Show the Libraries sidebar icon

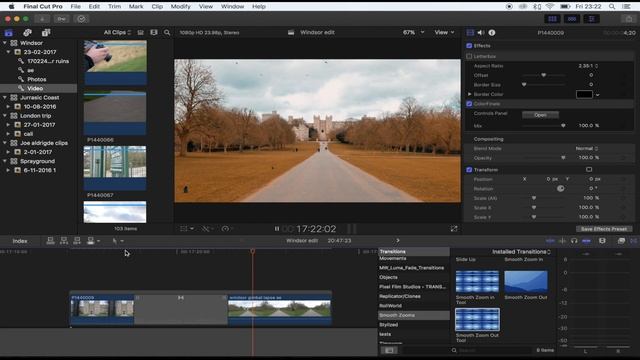[x=9, y=33]
